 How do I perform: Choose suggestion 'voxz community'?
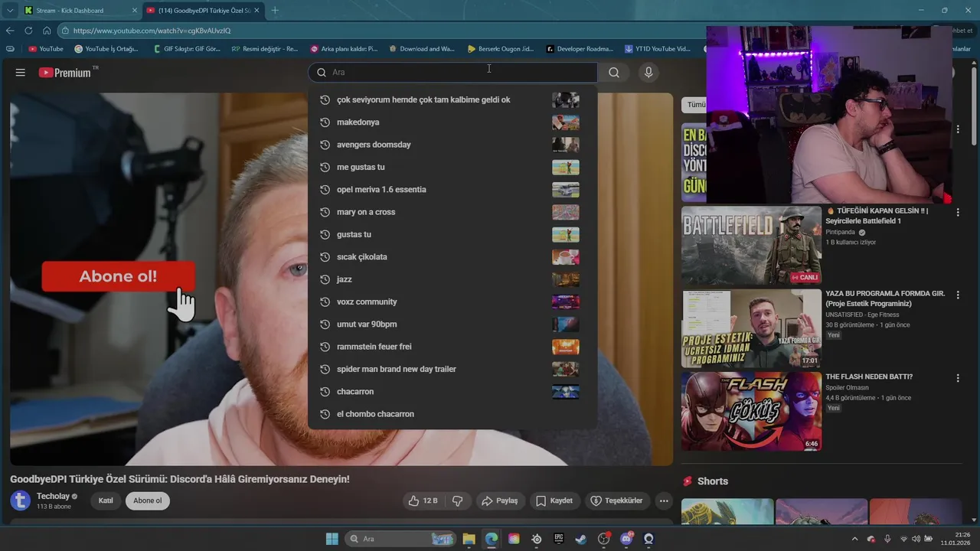(452, 302)
